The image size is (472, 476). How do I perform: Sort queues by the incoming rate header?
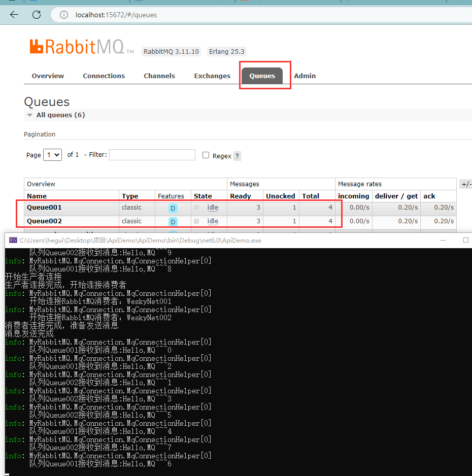pos(354,196)
